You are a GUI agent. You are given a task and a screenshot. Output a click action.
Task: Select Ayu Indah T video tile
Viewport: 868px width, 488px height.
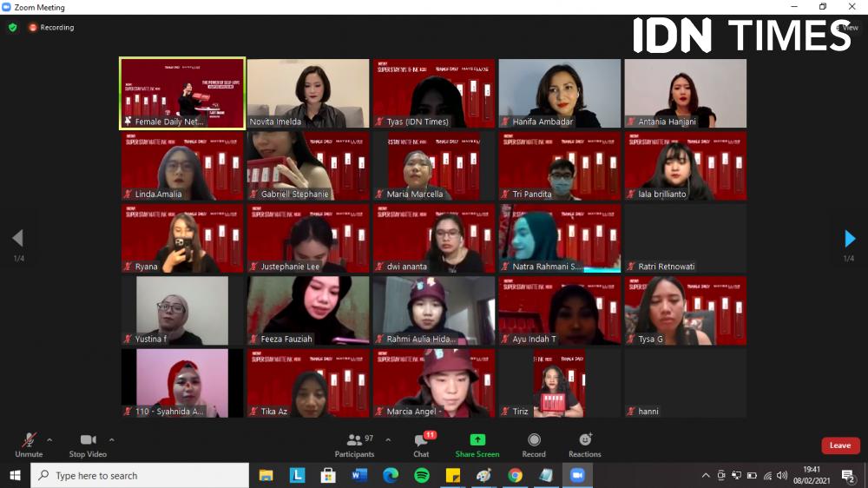[560, 311]
